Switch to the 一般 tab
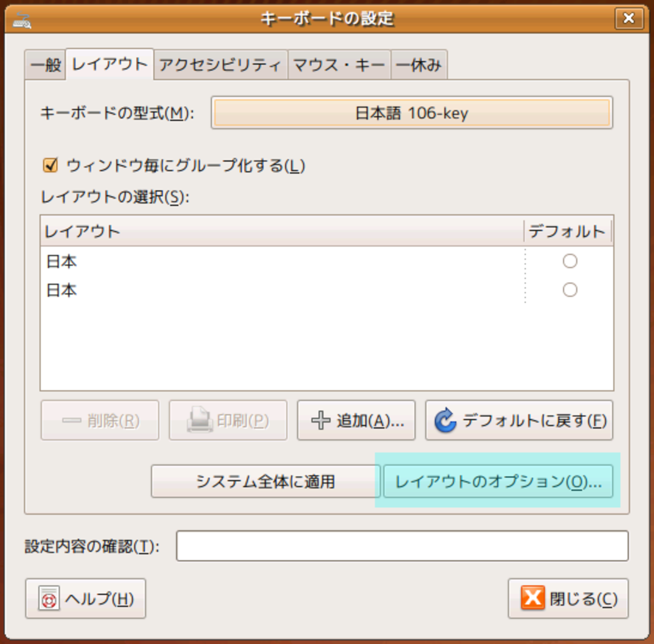Screen dimensions: 654x644 point(45,65)
